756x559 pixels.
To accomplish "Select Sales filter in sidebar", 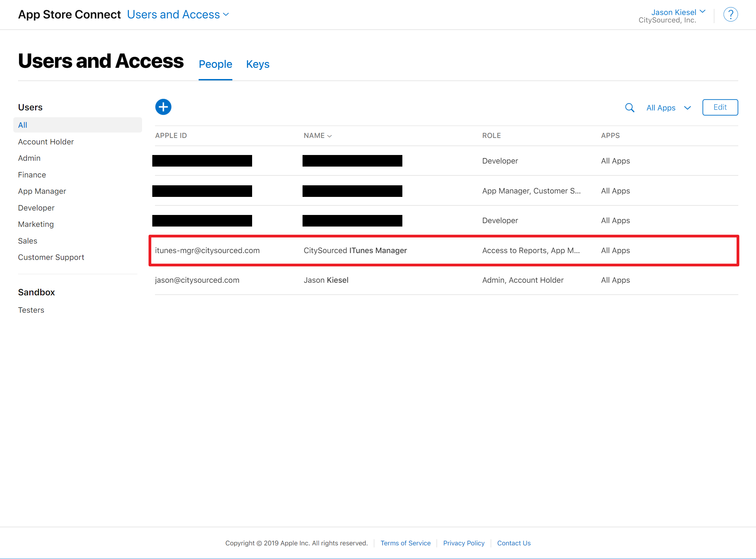I will [28, 241].
